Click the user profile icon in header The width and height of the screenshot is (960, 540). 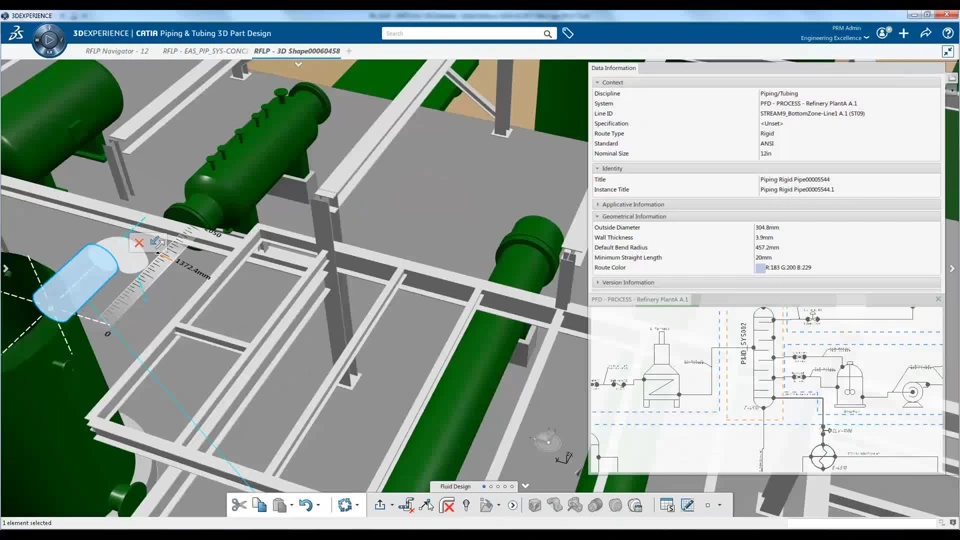click(883, 33)
